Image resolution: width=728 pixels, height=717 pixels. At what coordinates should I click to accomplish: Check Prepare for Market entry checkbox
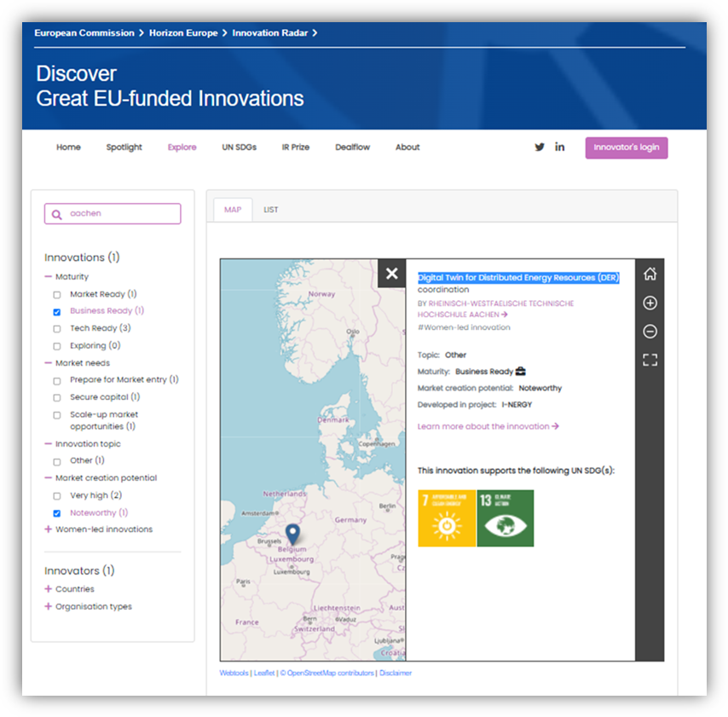(56, 381)
